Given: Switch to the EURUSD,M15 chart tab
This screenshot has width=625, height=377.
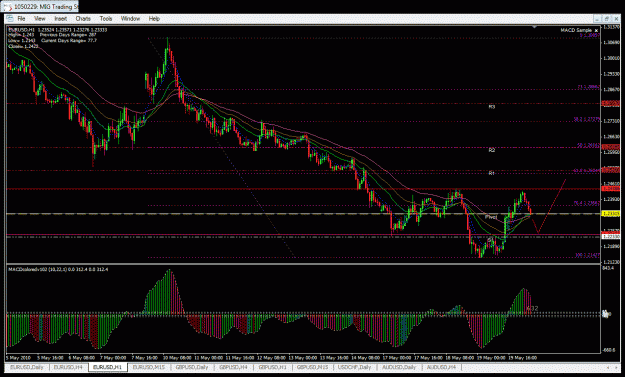Looking at the screenshot, I should point(149,367).
